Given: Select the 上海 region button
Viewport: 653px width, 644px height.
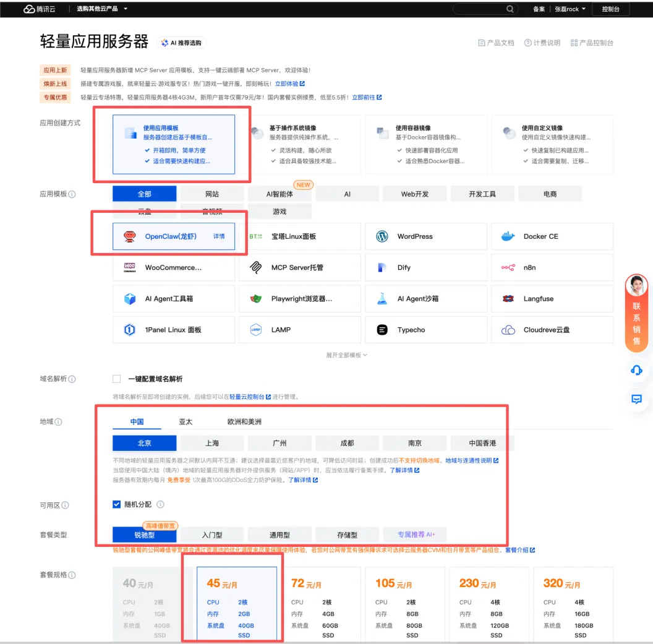Looking at the screenshot, I should 212,443.
